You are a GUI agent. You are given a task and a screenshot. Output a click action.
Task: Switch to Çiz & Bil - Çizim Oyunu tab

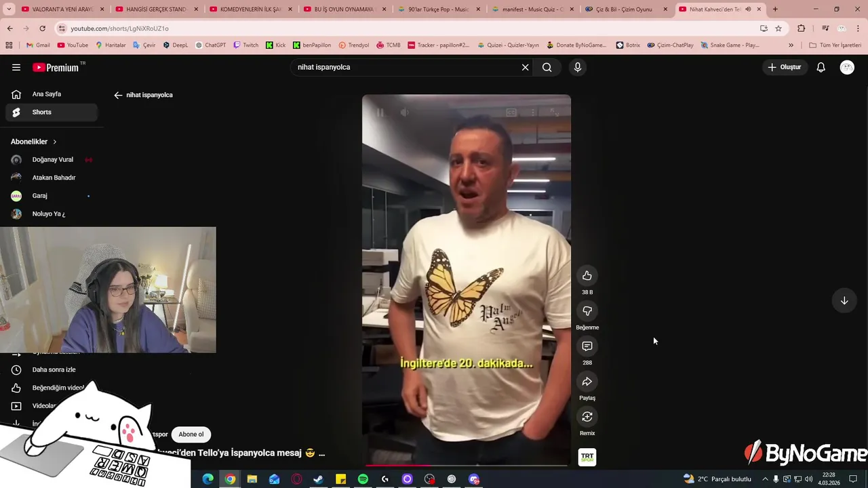625,9
